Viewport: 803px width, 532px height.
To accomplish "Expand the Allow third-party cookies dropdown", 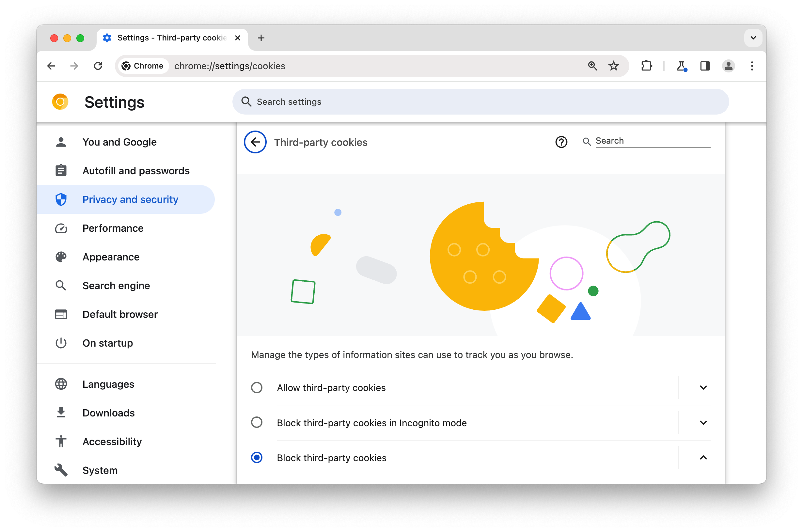I will click(x=703, y=387).
